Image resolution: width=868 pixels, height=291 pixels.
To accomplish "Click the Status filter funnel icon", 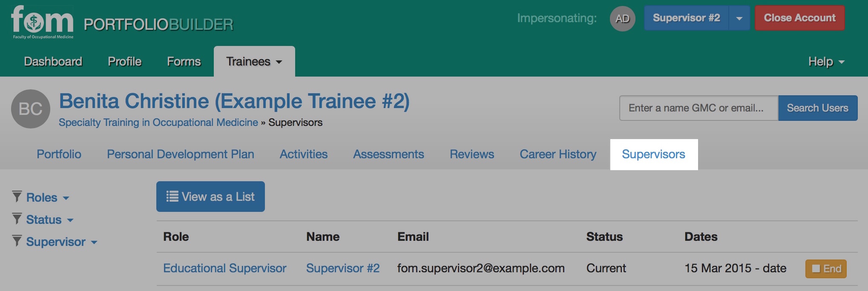I will [17, 219].
